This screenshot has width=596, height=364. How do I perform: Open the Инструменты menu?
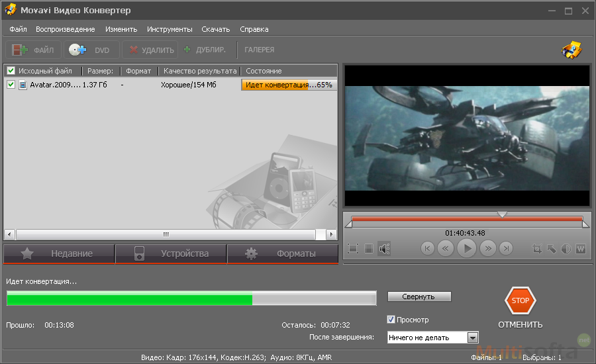click(x=170, y=29)
